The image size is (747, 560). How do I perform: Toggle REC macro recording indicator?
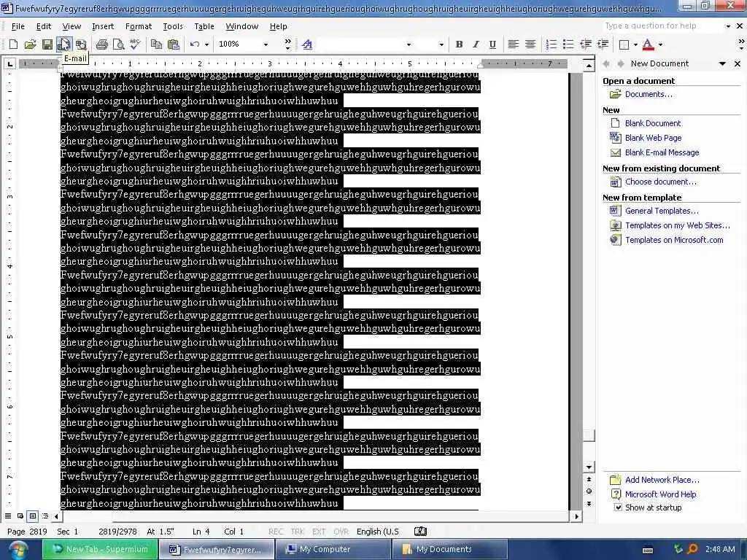(275, 532)
